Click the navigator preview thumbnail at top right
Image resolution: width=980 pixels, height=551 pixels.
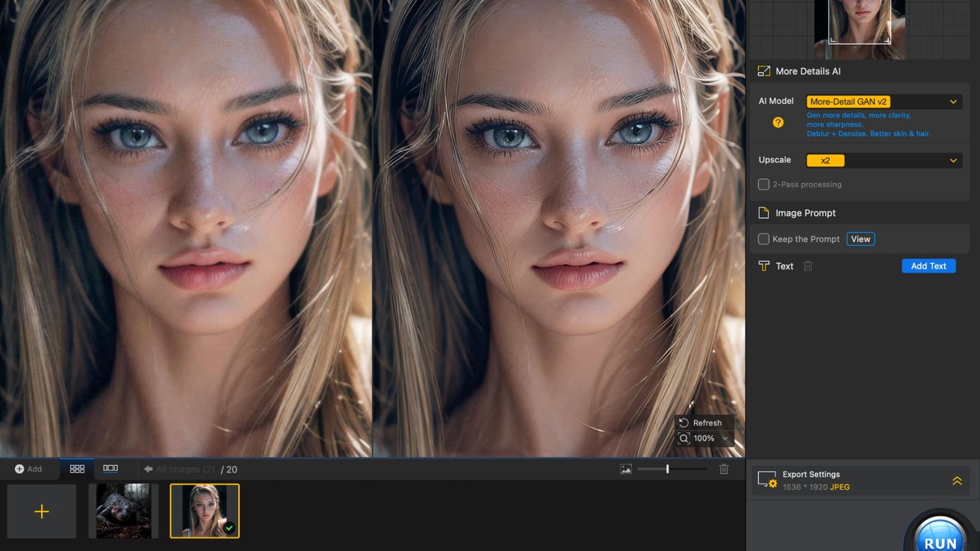coord(859,28)
